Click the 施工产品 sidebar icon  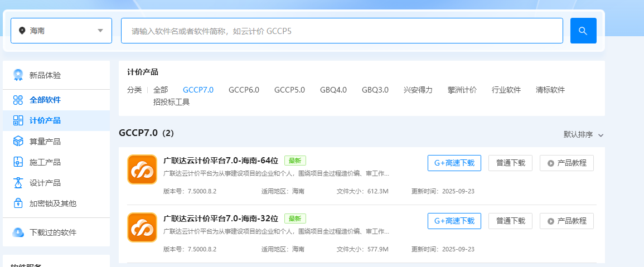pos(18,162)
